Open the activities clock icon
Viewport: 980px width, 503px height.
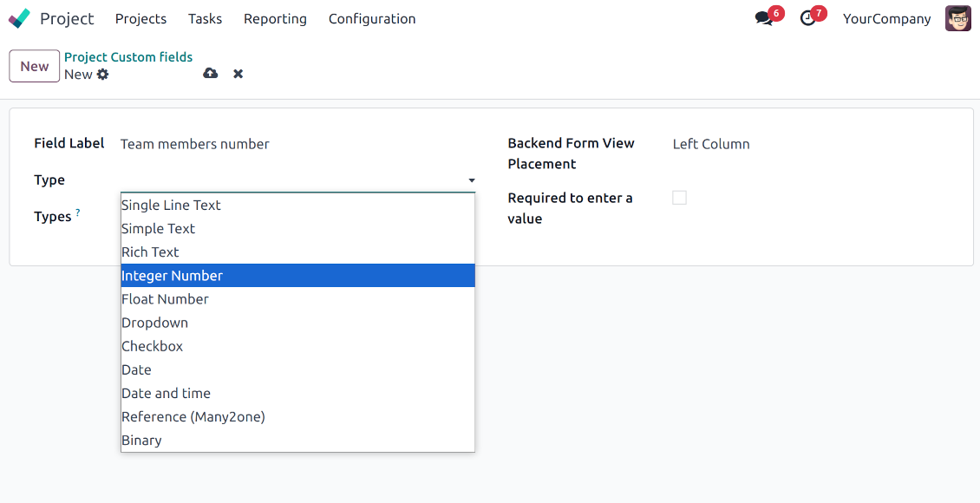point(807,19)
